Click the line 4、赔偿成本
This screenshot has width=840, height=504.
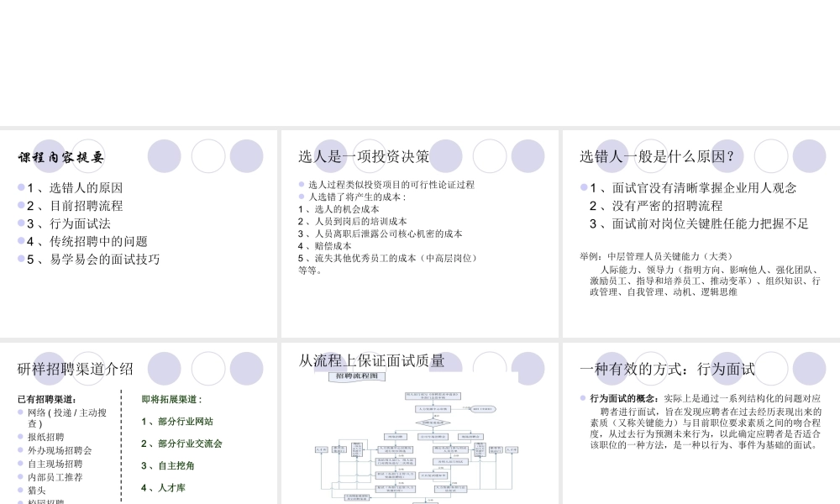(x=324, y=246)
